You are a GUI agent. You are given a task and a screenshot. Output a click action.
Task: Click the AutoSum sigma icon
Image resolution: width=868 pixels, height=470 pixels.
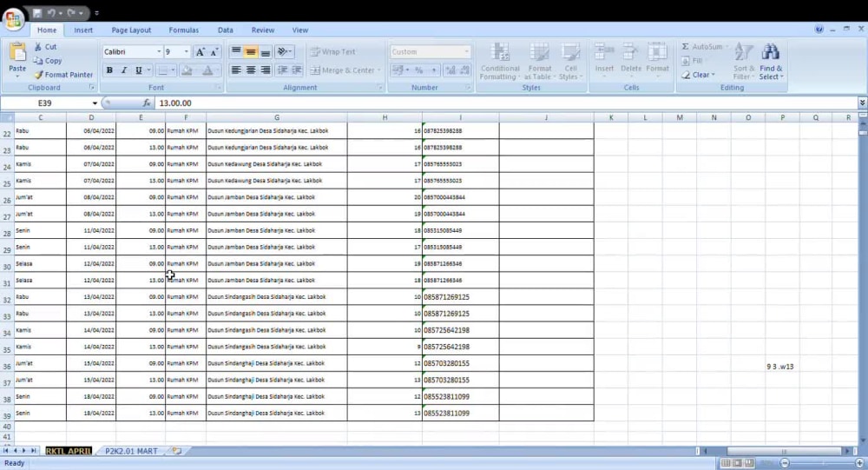[x=686, y=47]
